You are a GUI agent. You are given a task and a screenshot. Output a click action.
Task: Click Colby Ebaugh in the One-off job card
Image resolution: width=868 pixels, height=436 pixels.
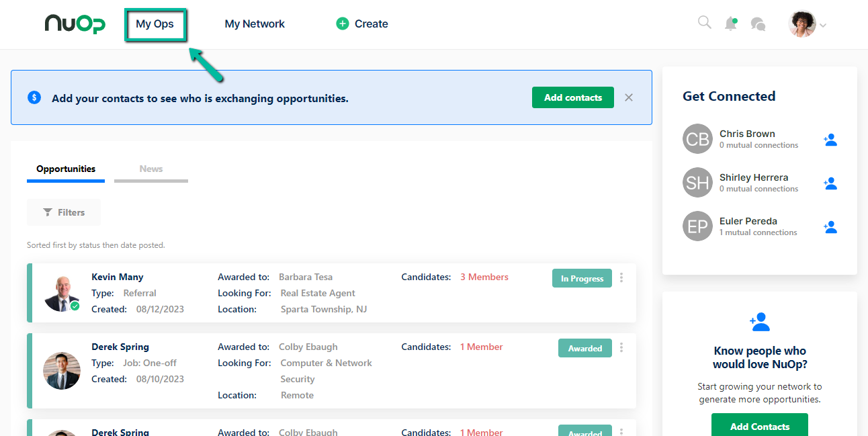tap(308, 347)
